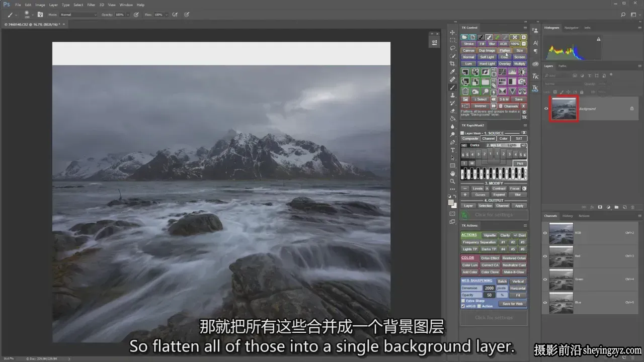The width and height of the screenshot is (644, 362).
Task: Uncheck the sRGB checkbox
Action: [463, 306]
